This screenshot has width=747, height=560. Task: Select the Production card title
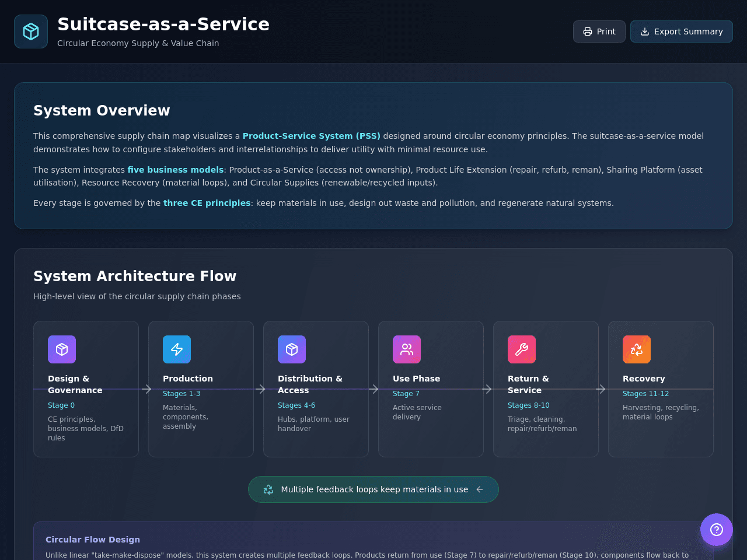188,379
